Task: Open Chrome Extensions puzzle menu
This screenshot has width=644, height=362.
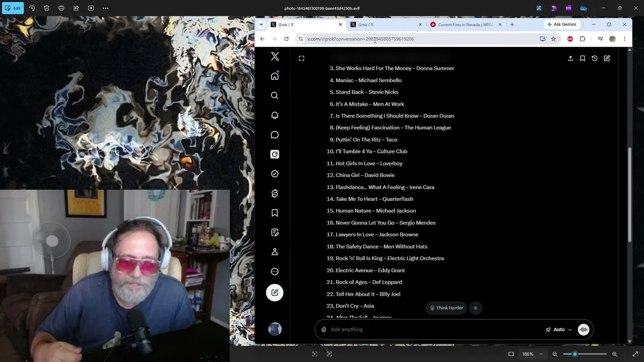Action: click(583, 39)
